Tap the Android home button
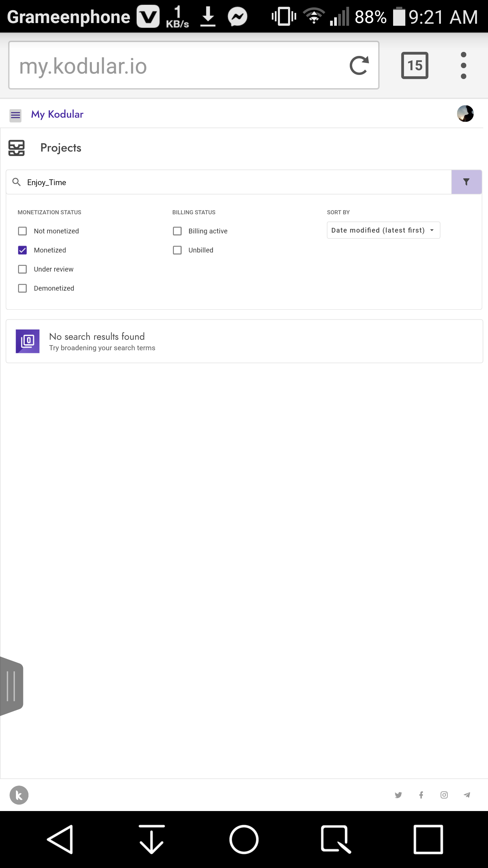The width and height of the screenshot is (488, 868). click(x=244, y=840)
